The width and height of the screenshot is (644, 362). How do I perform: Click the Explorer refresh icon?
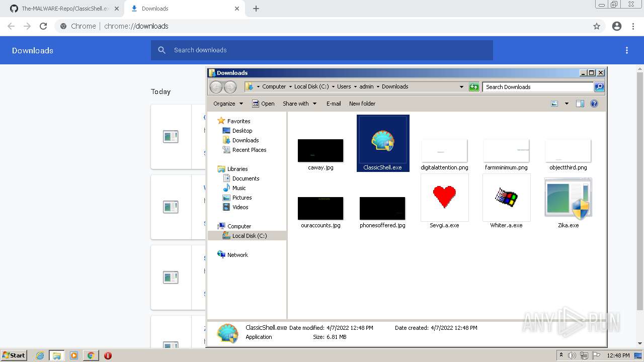click(x=474, y=87)
